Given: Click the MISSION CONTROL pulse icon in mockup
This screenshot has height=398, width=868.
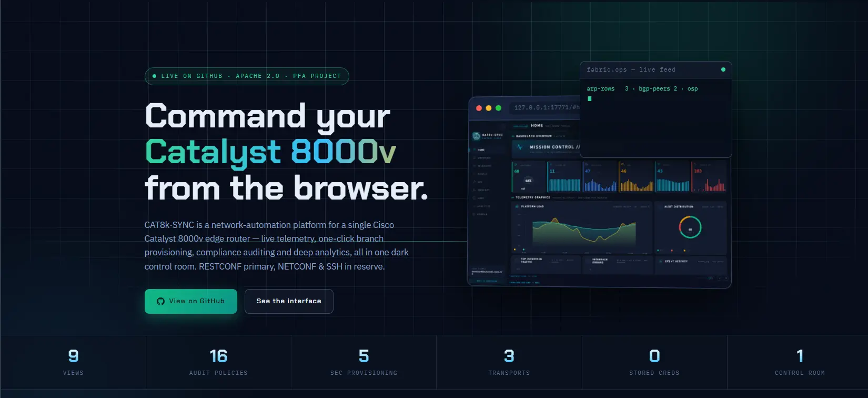Looking at the screenshot, I should pos(519,147).
